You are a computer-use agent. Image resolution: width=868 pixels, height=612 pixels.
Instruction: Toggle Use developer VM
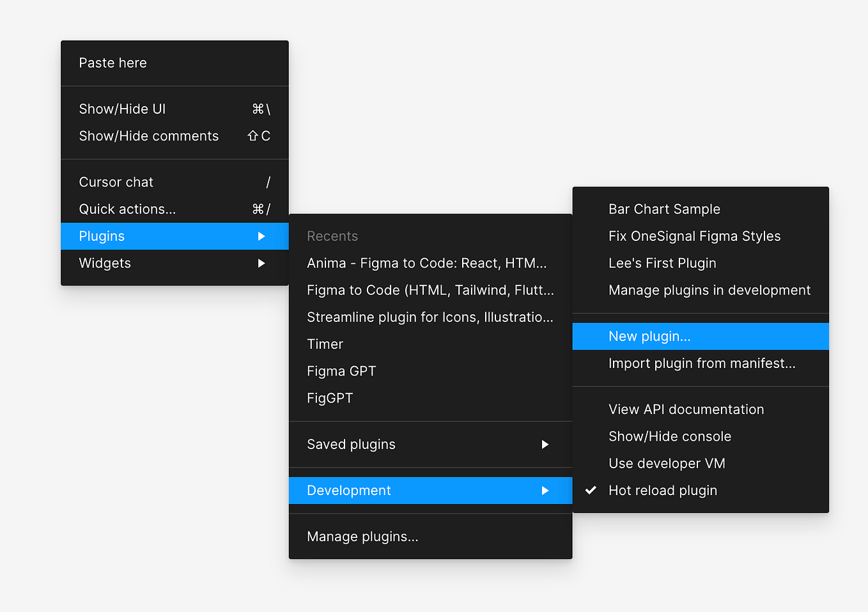coord(667,463)
